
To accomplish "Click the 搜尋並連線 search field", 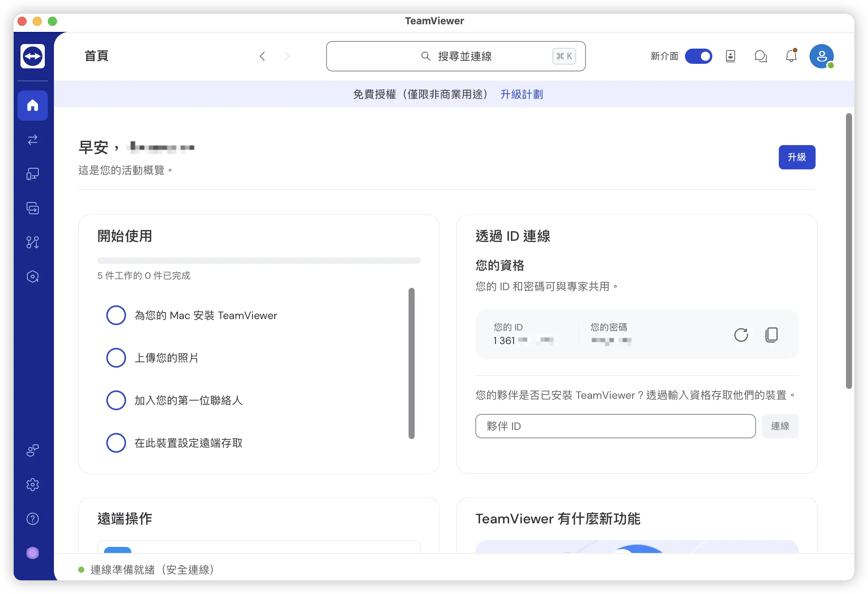I will point(456,56).
